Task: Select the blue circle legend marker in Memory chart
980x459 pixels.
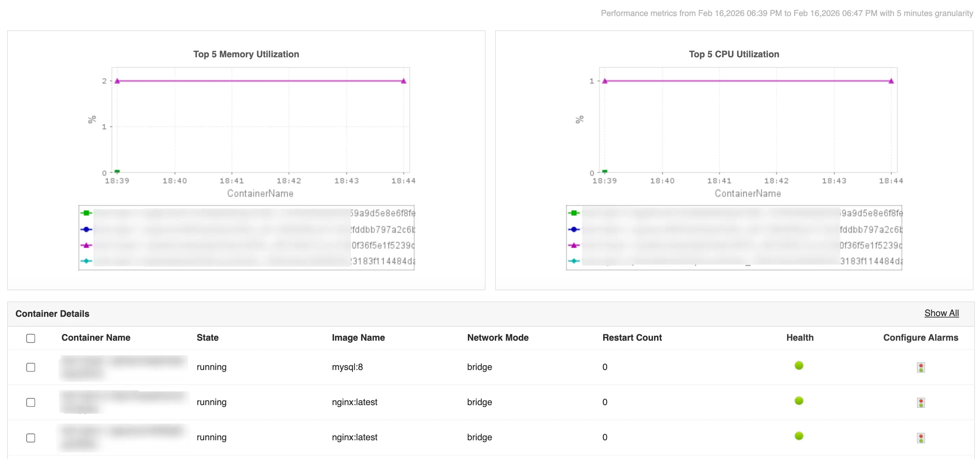Action: [x=86, y=229]
